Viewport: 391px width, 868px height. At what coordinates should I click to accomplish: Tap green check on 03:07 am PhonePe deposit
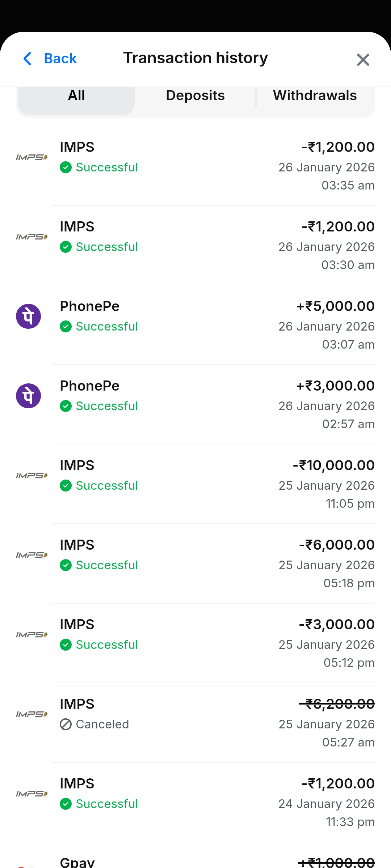[66, 327]
